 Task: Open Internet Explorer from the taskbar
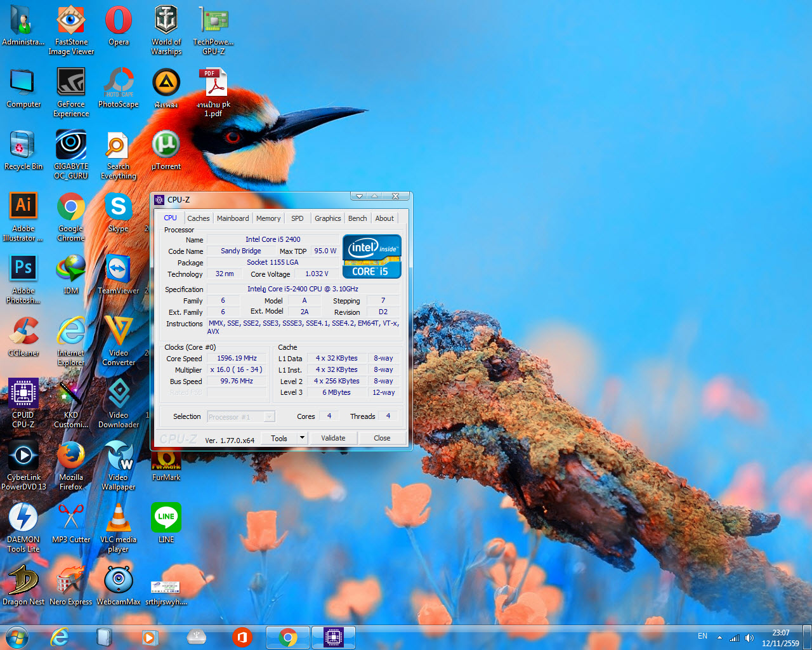pyautogui.click(x=60, y=637)
